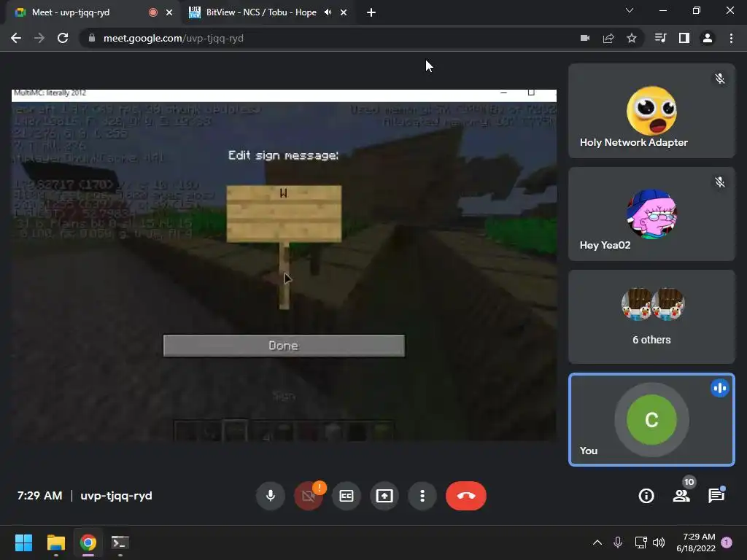Viewport: 747px width, 560px height.
Task: Turn on the disabled camera button
Action: pos(309,496)
